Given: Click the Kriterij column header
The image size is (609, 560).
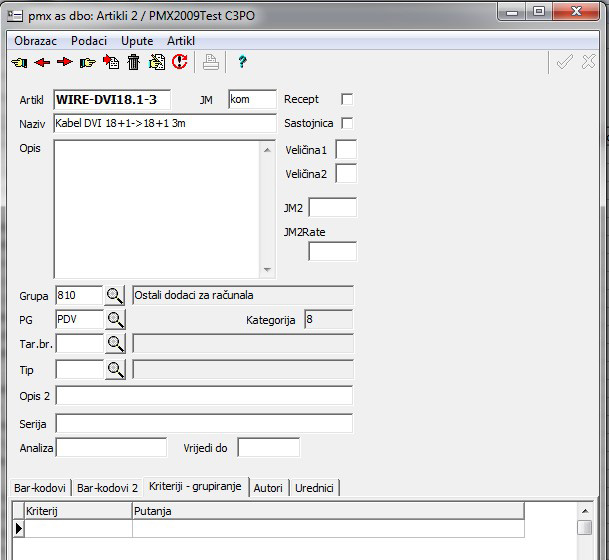Looking at the screenshot, I should (x=78, y=511).
